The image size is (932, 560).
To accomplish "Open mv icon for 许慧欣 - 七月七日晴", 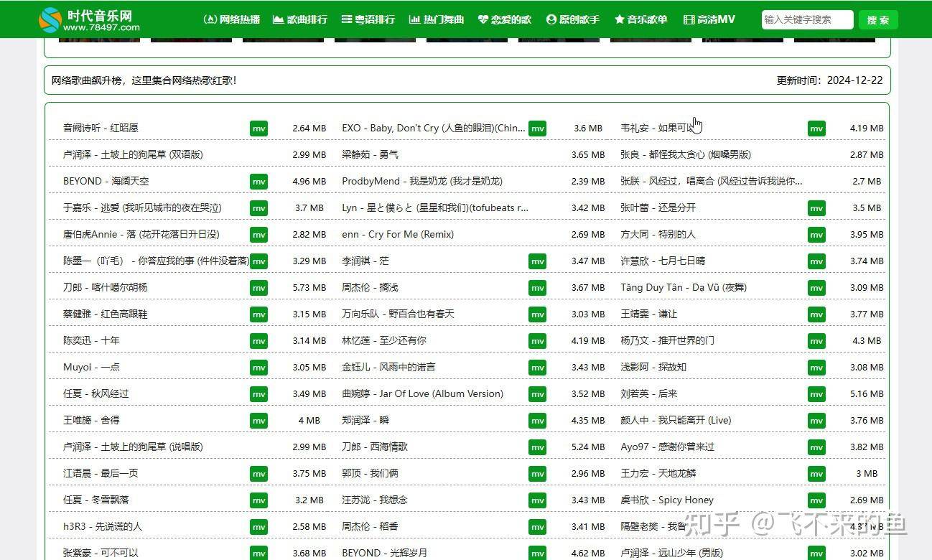I will (816, 261).
